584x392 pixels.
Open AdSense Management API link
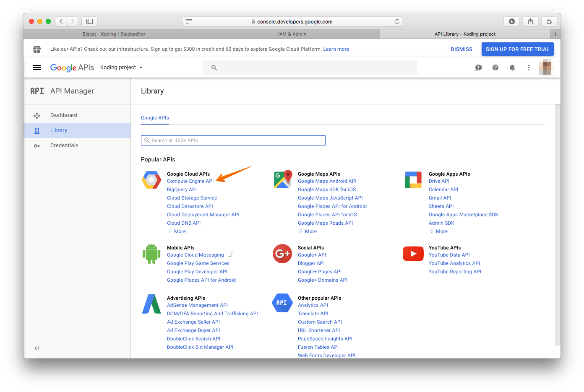(197, 305)
